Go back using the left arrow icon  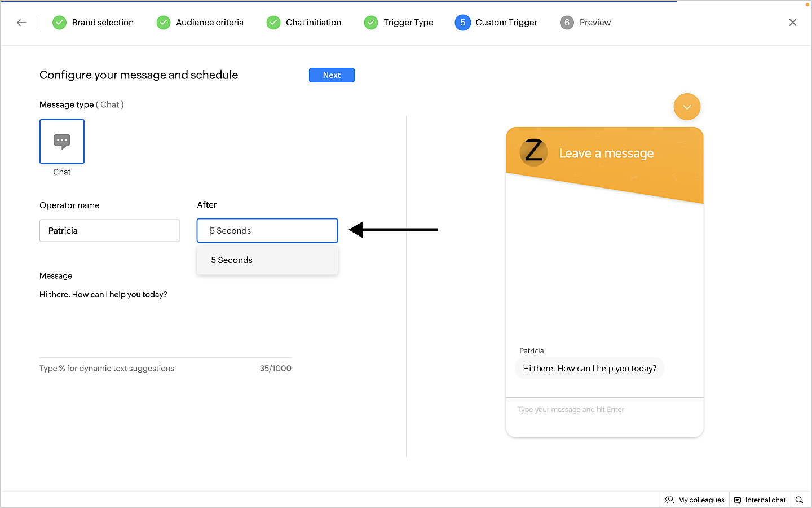pos(21,23)
